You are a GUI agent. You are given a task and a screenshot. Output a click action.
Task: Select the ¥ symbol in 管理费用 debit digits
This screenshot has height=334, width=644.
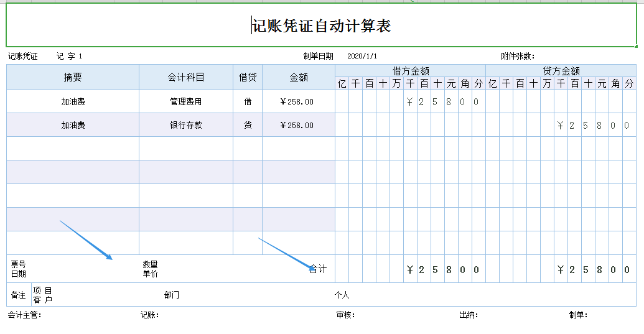coord(409,102)
